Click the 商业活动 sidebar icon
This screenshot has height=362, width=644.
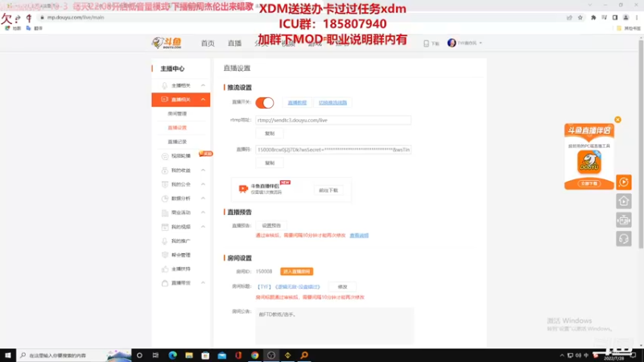click(165, 212)
